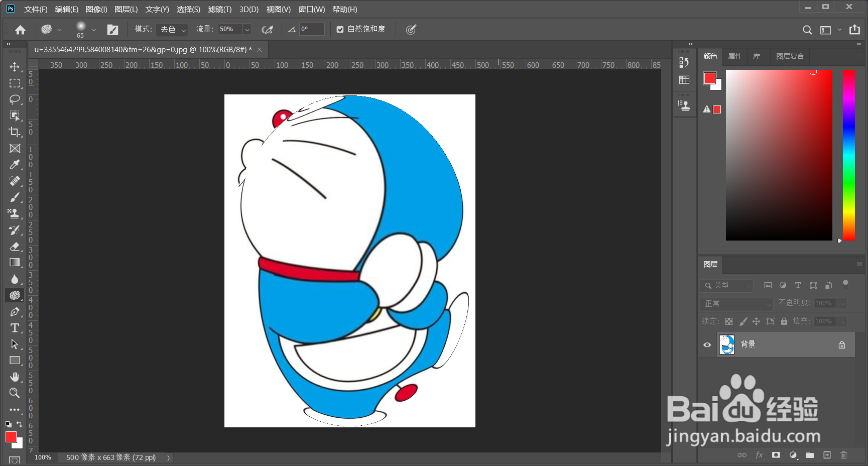The image size is (868, 466).
Task: Toggle lock transparent pixels
Action: [729, 321]
